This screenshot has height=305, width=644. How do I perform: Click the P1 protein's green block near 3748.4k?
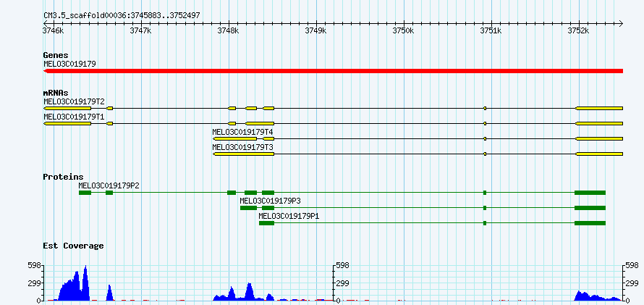pos(266,223)
